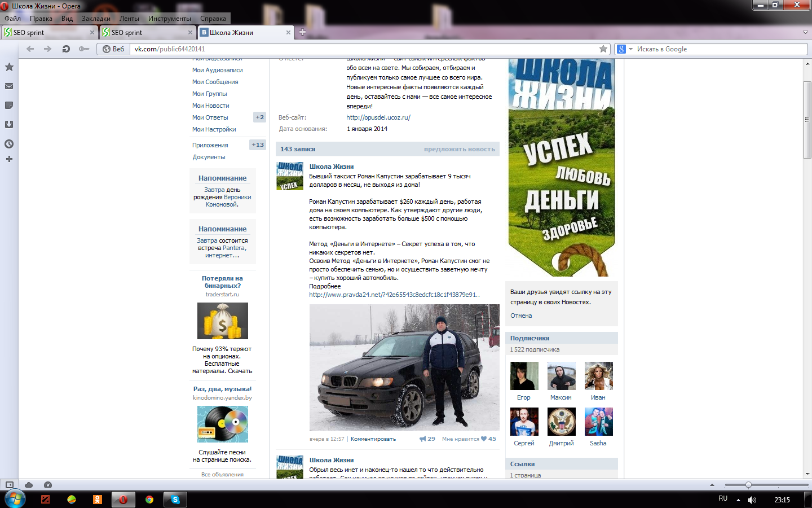Open the BMW photo in the post
Viewport: 812px width, 508px height.
point(404,367)
